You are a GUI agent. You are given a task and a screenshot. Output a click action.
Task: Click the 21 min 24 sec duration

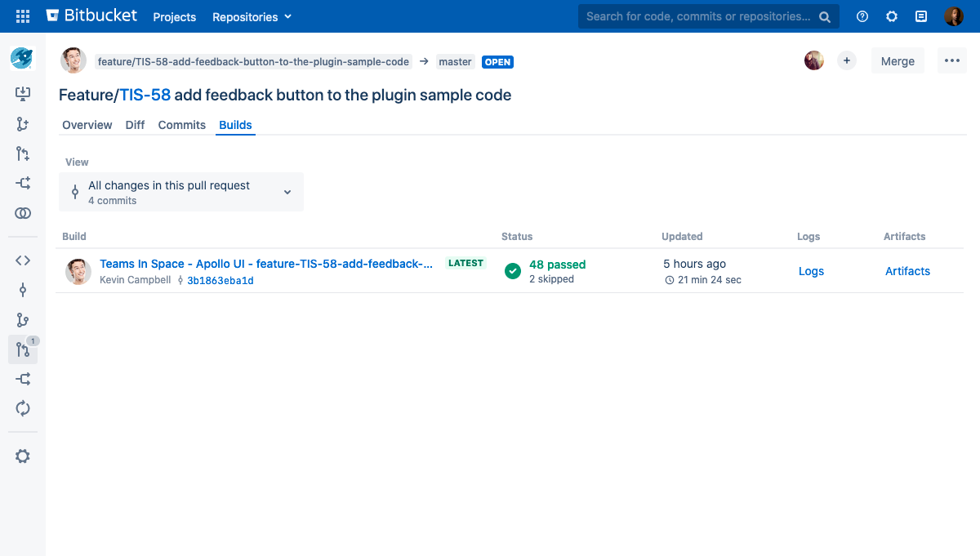point(703,280)
